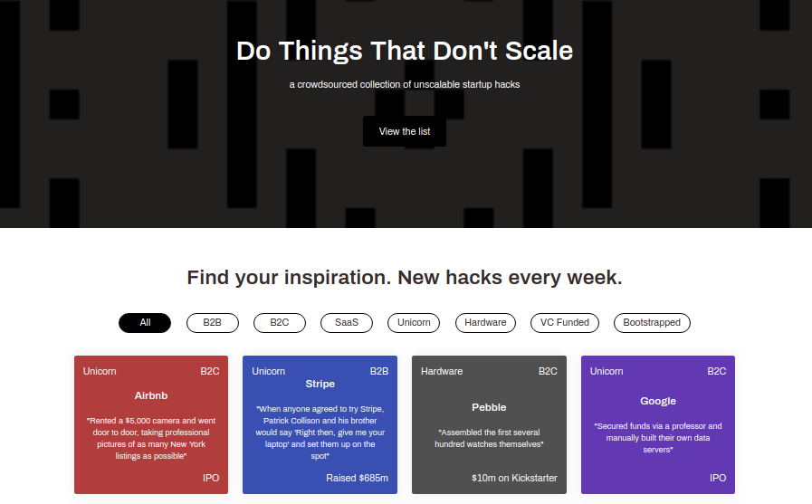This screenshot has height=504, width=812.
Task: Filter by Bootstrapped startups
Action: (x=652, y=322)
